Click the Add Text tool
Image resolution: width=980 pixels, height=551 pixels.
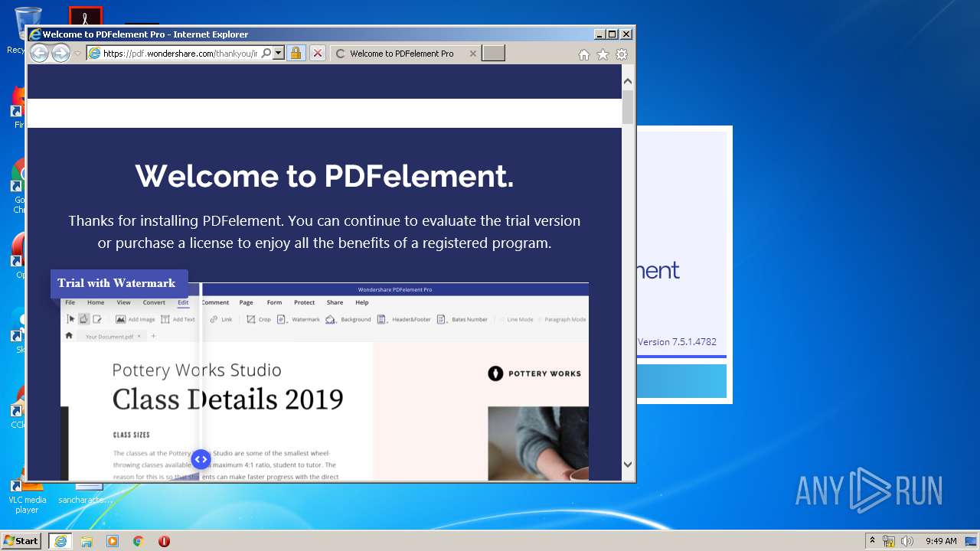(x=178, y=319)
